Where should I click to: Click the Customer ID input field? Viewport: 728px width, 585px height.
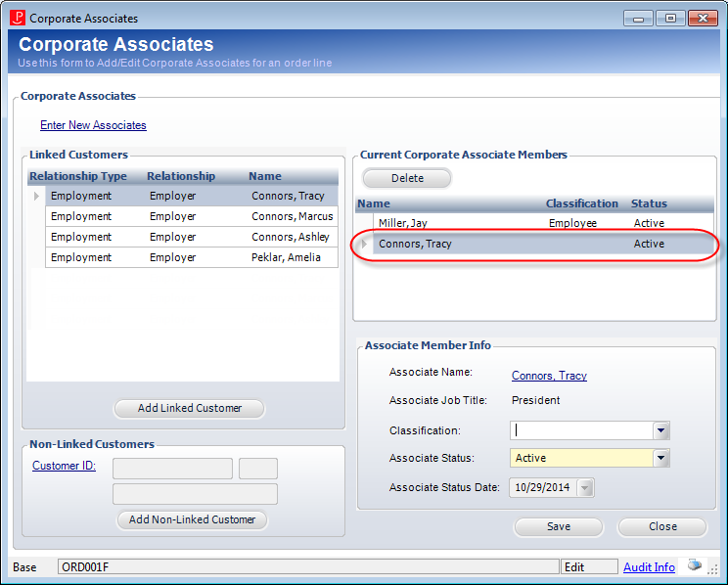pyautogui.click(x=172, y=469)
